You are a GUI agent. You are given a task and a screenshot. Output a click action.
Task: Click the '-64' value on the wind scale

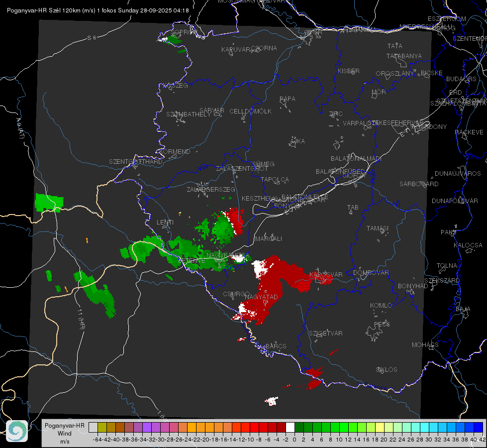(x=97, y=440)
